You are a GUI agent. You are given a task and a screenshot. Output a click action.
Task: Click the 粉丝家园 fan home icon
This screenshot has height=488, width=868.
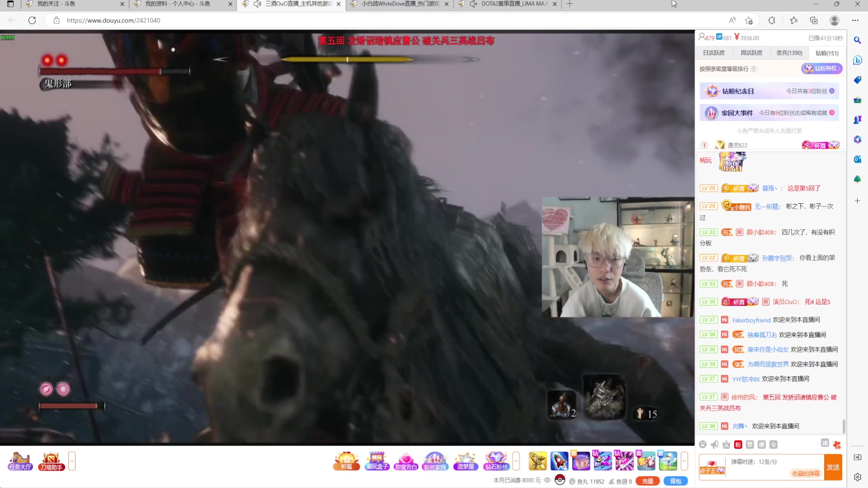[435, 461]
